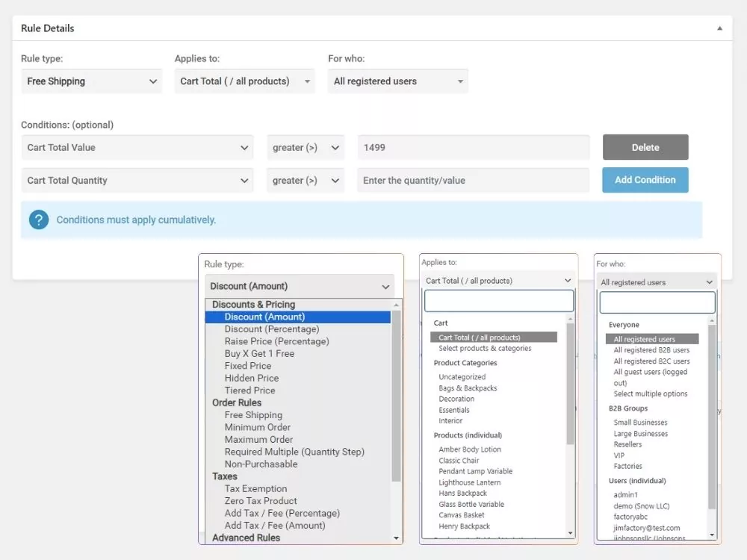
Task: Select Add Tax / Fee (Percentage)
Action: (282, 514)
